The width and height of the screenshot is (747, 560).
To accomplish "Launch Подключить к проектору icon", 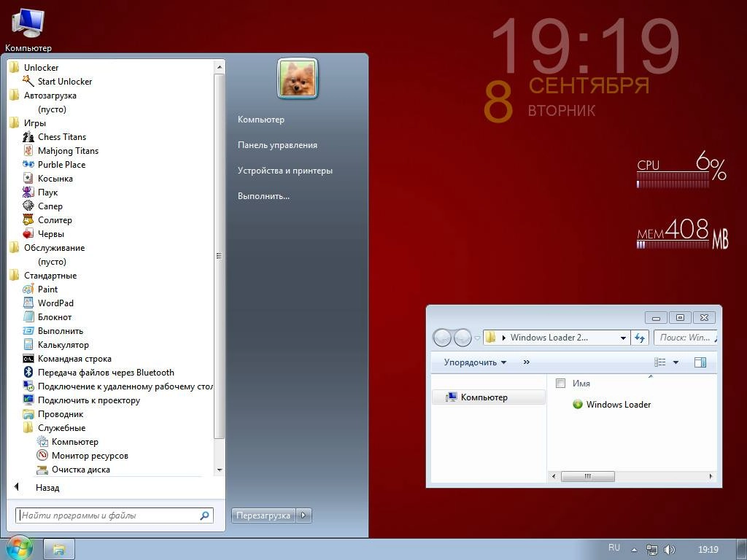I will tap(28, 400).
